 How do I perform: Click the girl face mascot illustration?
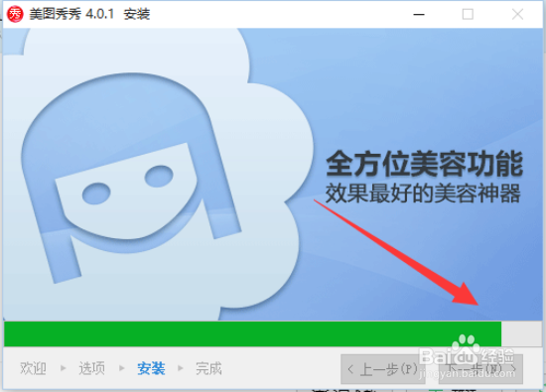(131, 178)
